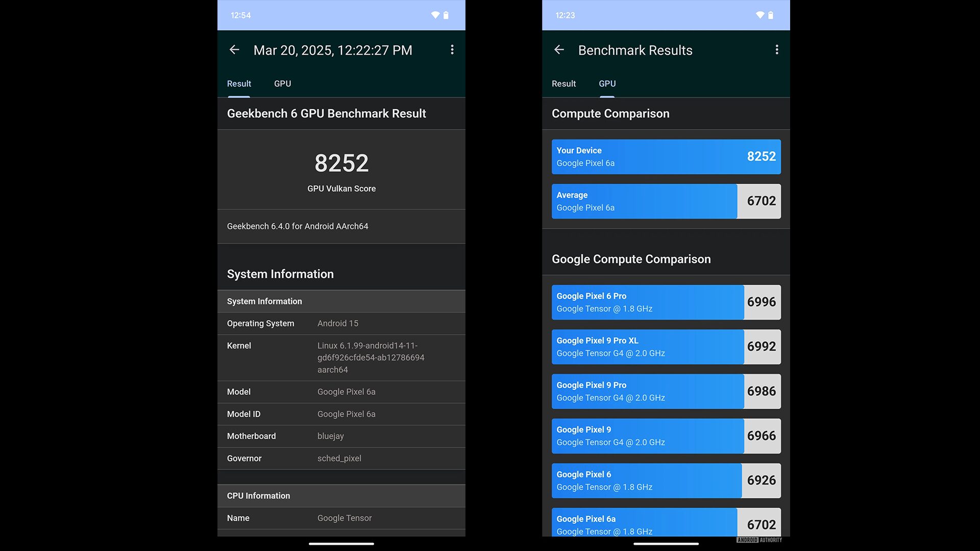Tap Compute Comparison heading
The height and width of the screenshot is (551, 980).
(610, 113)
